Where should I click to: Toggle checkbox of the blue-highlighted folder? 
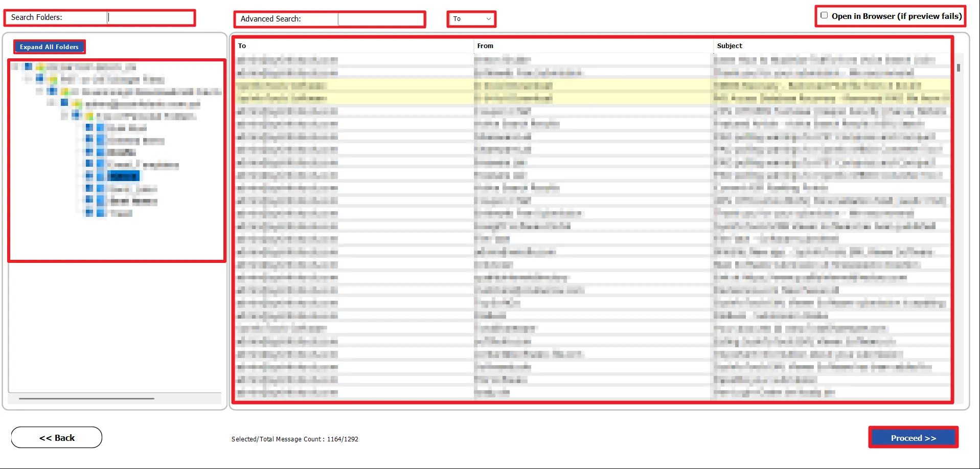click(x=89, y=176)
